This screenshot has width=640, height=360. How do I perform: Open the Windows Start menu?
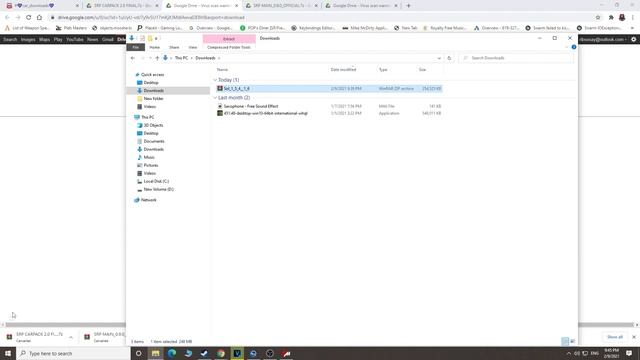(8, 353)
